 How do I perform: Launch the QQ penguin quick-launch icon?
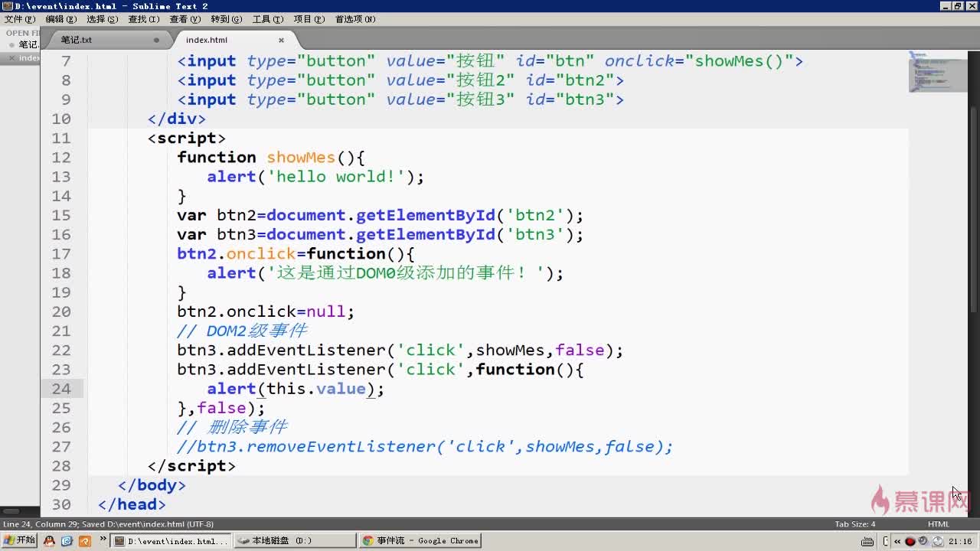pos(50,541)
